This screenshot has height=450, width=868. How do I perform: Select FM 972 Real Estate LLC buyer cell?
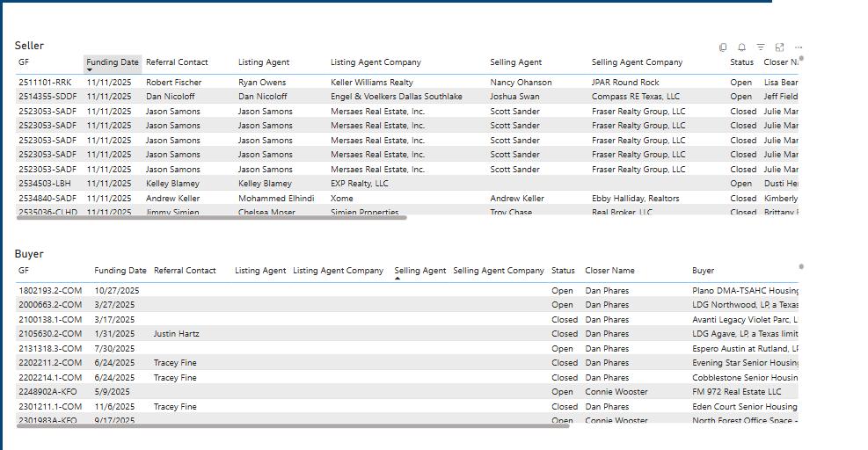(737, 391)
